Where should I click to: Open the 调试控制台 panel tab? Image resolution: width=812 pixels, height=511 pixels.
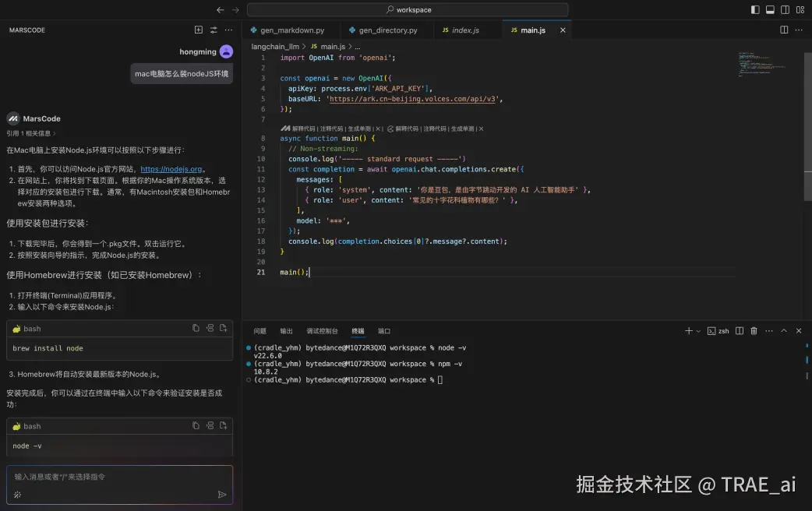click(x=322, y=331)
